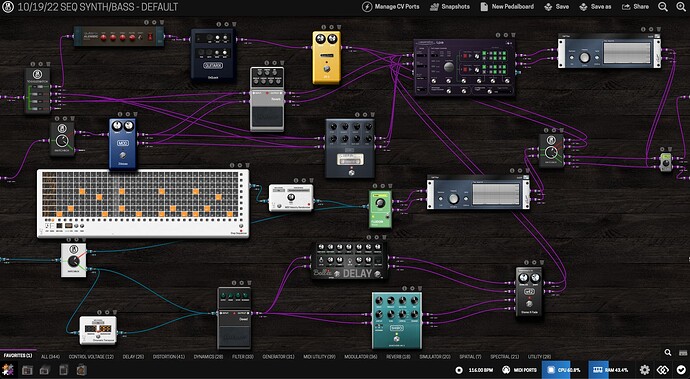Open settings gear for the blue MOD pedal

pyautogui.click(x=128, y=114)
